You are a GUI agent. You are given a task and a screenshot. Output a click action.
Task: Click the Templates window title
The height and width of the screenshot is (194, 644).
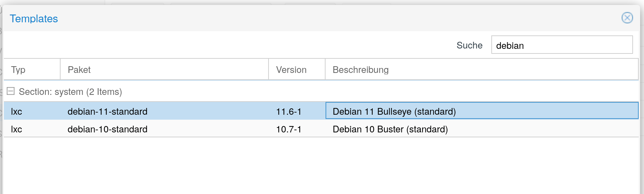click(x=34, y=18)
